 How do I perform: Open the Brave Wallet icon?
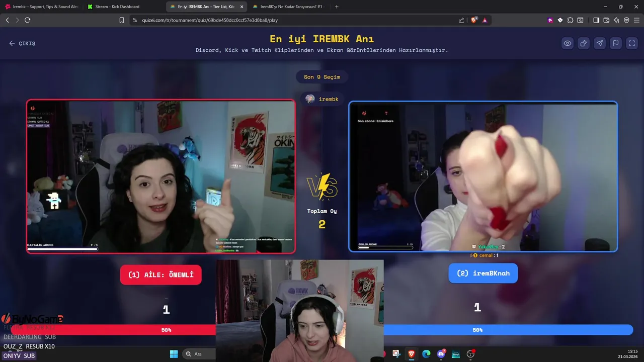tap(606, 20)
